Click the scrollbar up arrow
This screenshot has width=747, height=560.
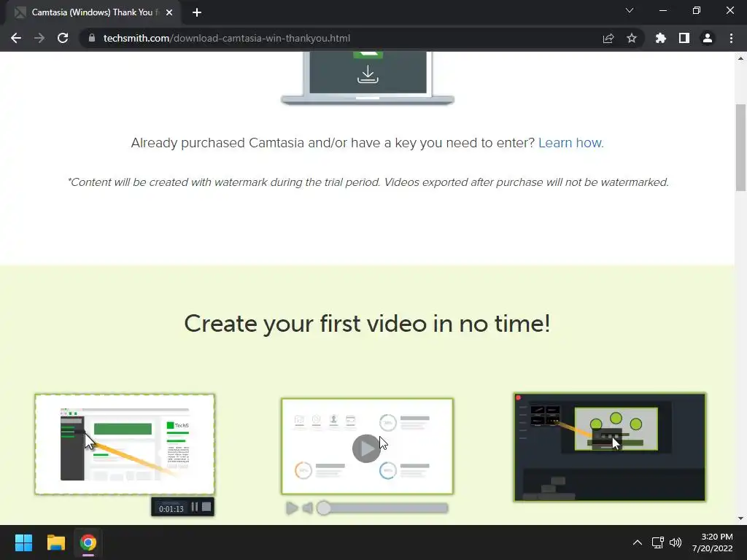[x=740, y=58]
